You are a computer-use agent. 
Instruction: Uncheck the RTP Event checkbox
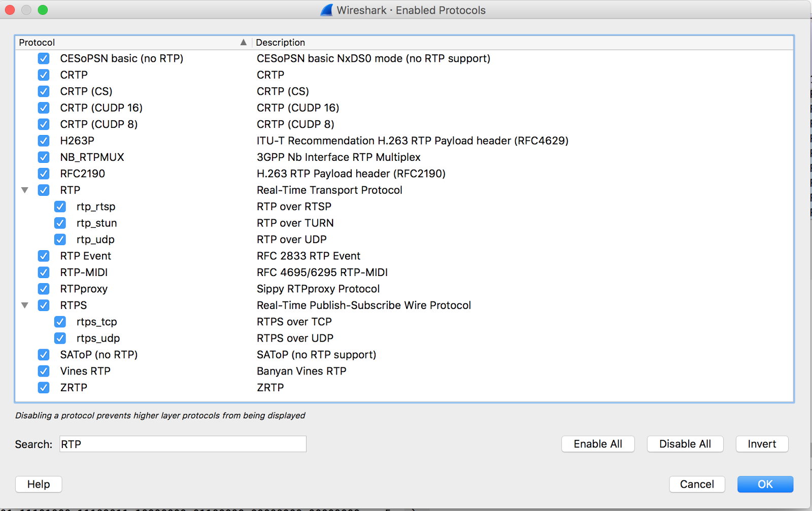(44, 256)
